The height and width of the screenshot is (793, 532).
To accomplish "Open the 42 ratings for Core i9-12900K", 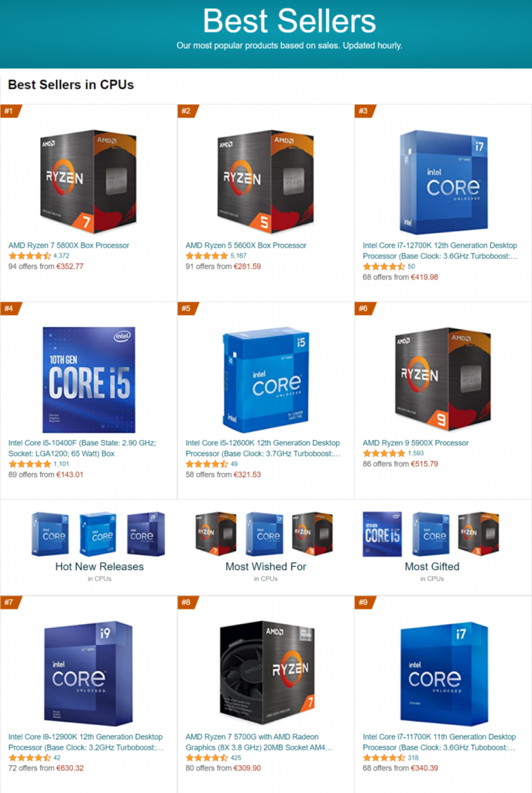I will click(x=57, y=757).
